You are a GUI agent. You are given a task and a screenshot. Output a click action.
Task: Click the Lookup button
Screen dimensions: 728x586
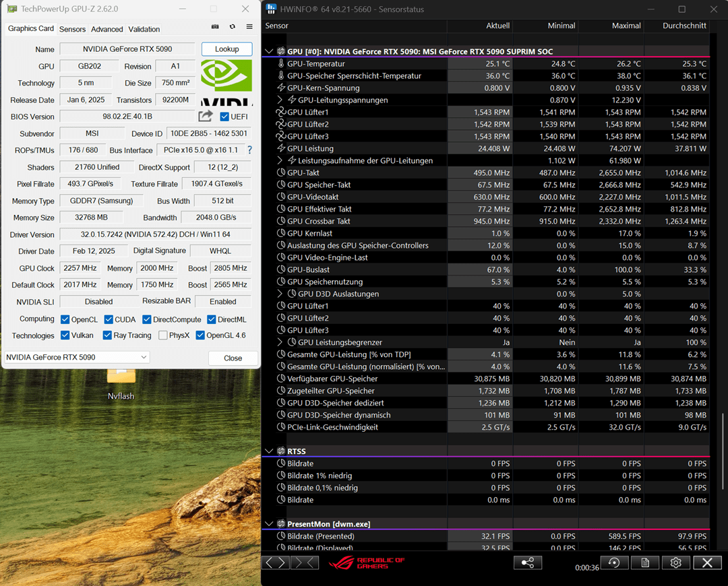tap(226, 48)
